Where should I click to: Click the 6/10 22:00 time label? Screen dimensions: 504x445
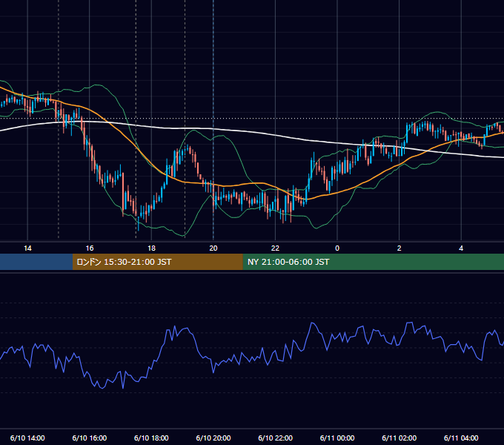point(276,438)
